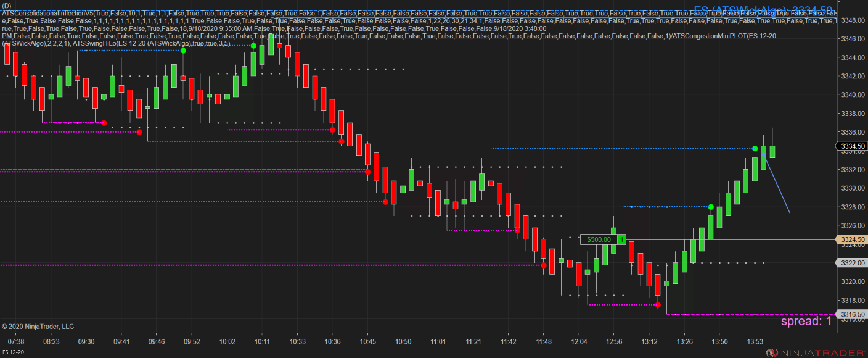
Task: Click the 13:53 time axis label
Action: [755, 341]
